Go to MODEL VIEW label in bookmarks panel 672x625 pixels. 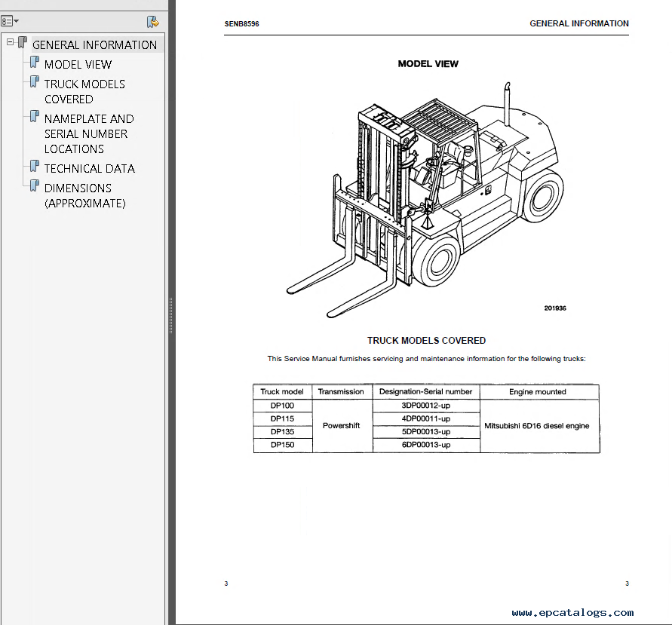[x=78, y=65]
